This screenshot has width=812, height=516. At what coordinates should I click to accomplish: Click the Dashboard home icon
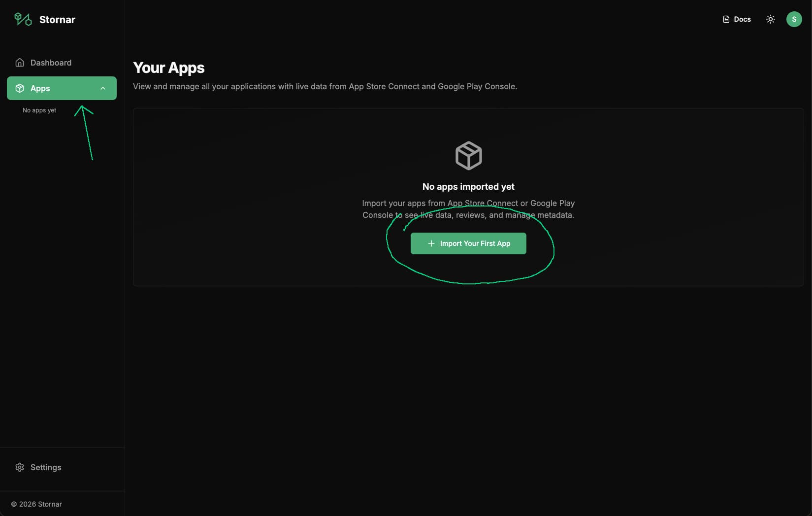tap(20, 63)
